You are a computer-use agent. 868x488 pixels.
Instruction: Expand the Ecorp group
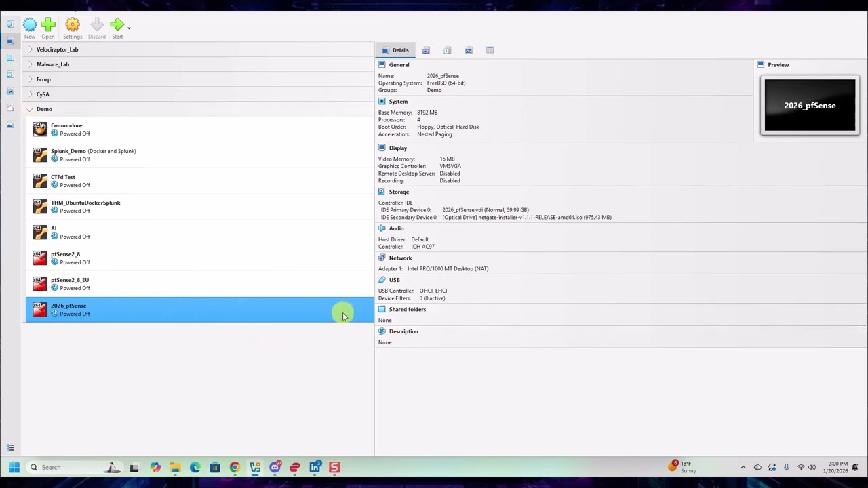tap(31, 79)
